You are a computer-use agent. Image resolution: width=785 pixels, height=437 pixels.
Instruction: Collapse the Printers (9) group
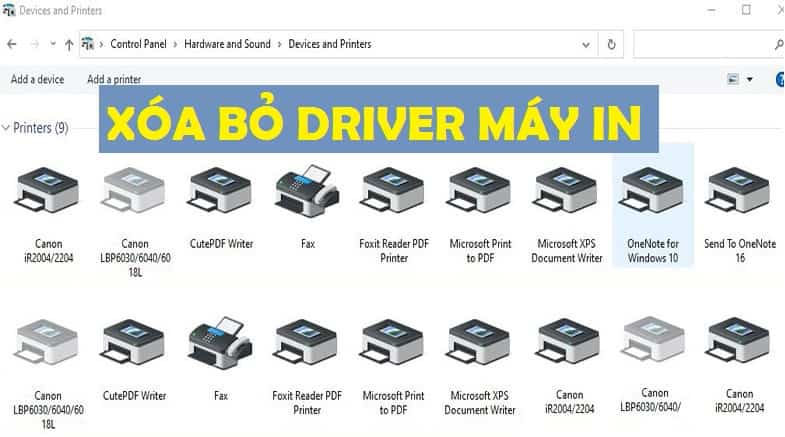[x=6, y=128]
